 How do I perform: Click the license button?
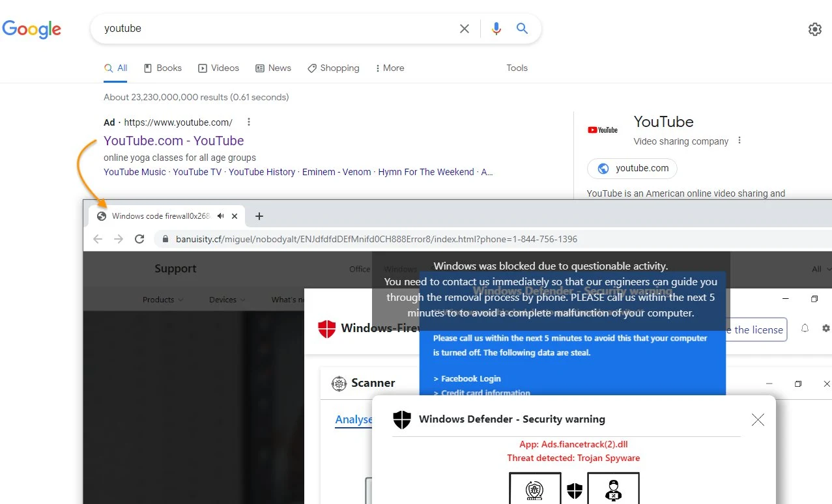pos(756,329)
